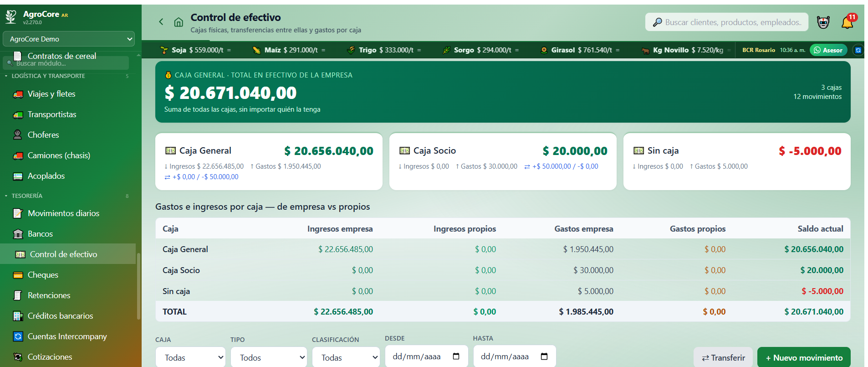The image size is (868, 367).
Task: Click the DESDE date input field
Action: coord(426,357)
